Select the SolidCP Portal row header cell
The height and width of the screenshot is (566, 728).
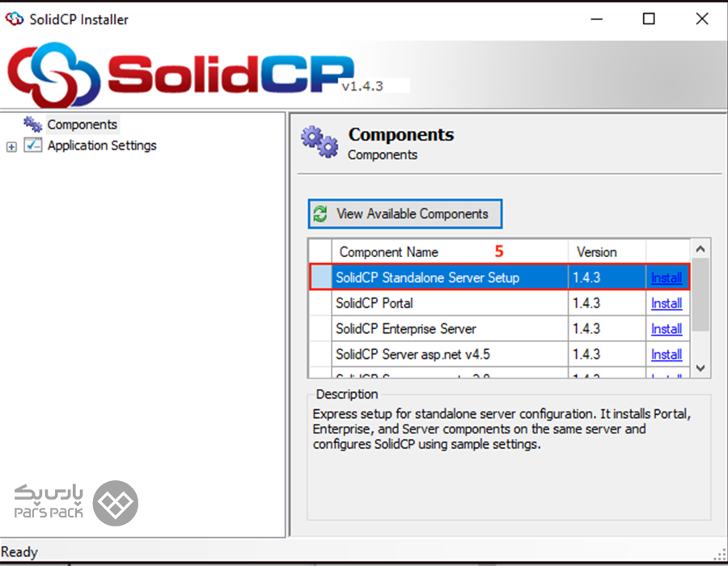320,304
